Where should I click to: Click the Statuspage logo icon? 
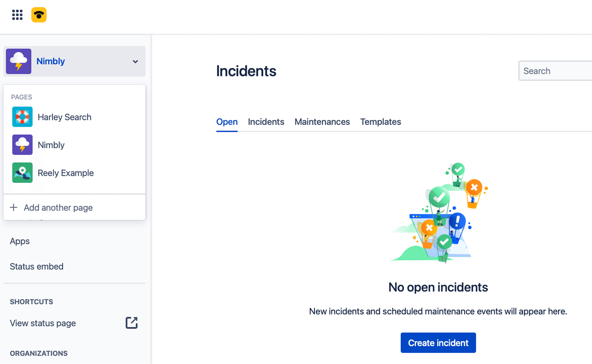tap(39, 15)
